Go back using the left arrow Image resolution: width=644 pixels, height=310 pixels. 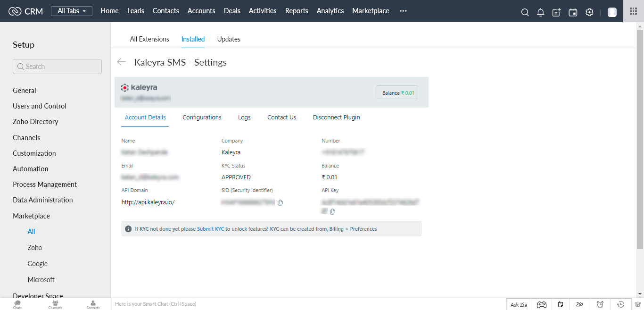[122, 62]
